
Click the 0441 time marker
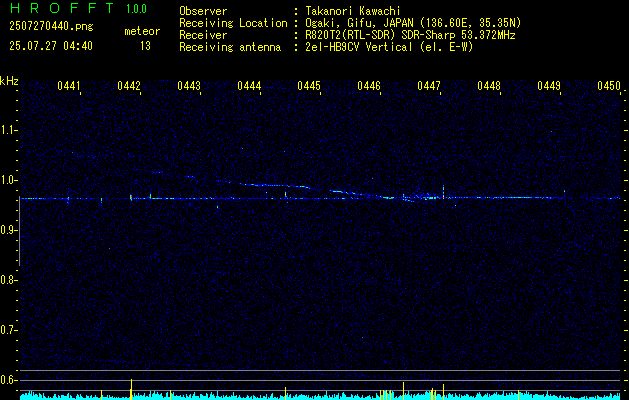69,86
